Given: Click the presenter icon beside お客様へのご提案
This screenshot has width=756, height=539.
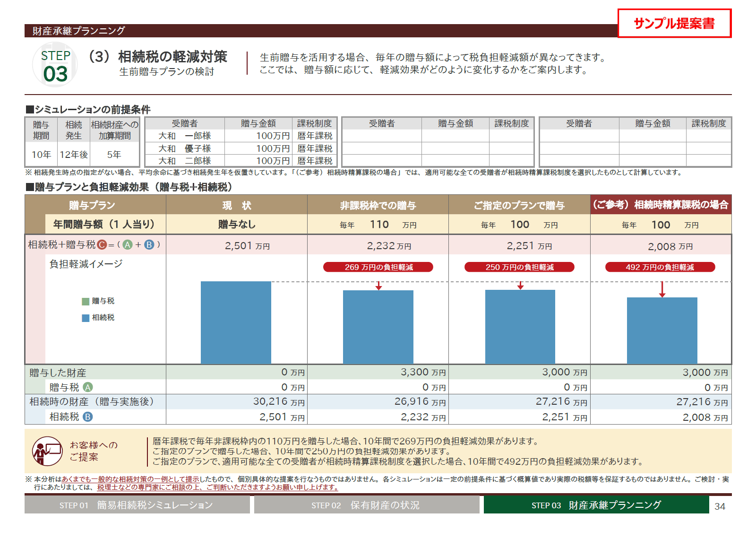Looking at the screenshot, I should pyautogui.click(x=47, y=451).
